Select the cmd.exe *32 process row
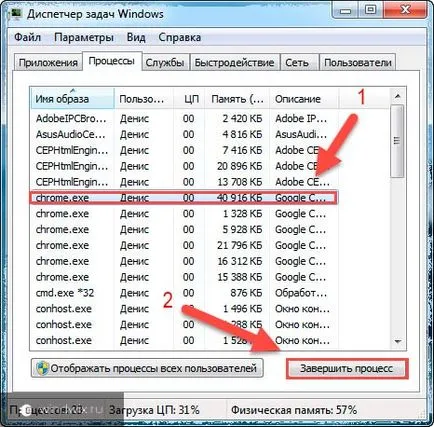This screenshot has width=434, height=427. [x=184, y=293]
